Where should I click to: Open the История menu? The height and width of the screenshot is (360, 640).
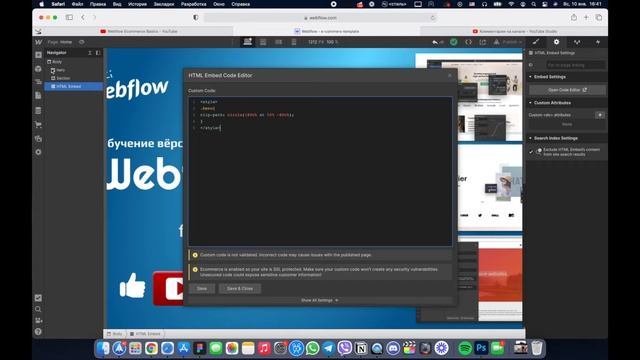click(x=137, y=4)
